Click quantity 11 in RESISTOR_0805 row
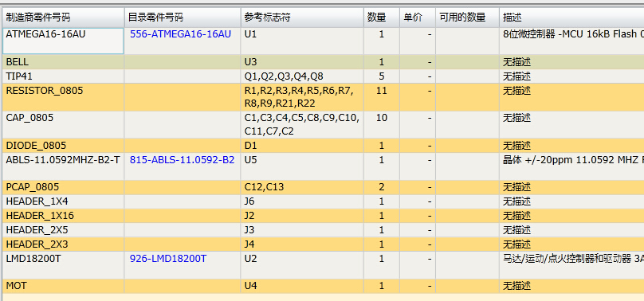The height and width of the screenshot is (301, 644). [382, 97]
